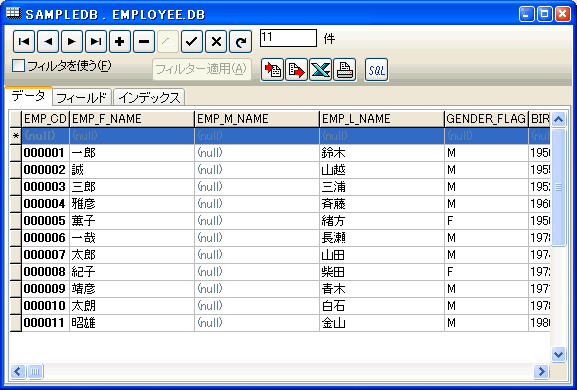
Task: Click the last name cell 金山
Action: 382,323
